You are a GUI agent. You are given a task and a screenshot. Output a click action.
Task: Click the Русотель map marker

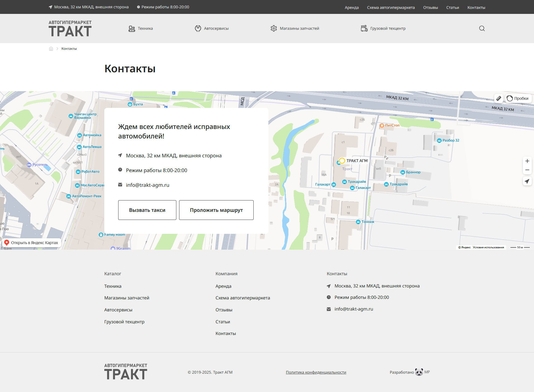click(x=29, y=165)
